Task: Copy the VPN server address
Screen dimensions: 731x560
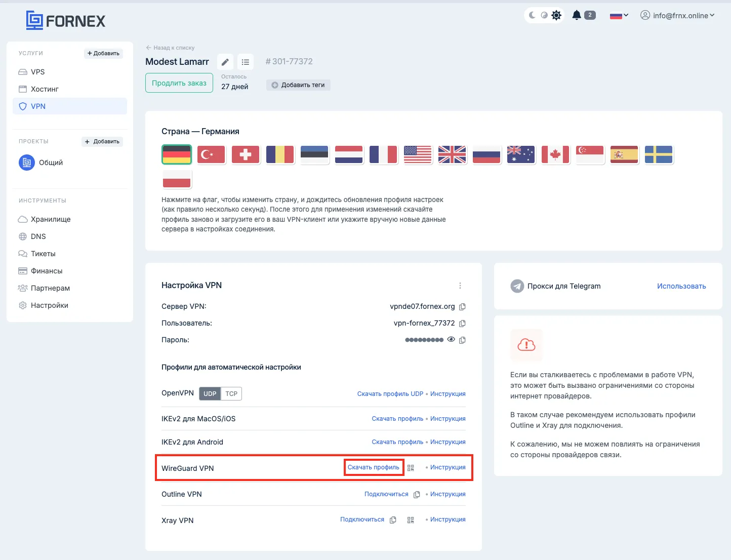Action: pos(462,307)
